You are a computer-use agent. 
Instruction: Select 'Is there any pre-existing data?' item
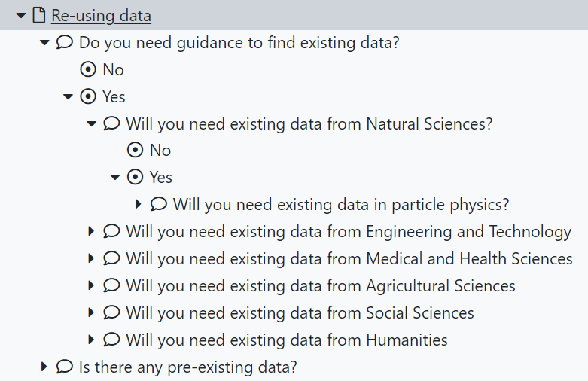click(188, 367)
